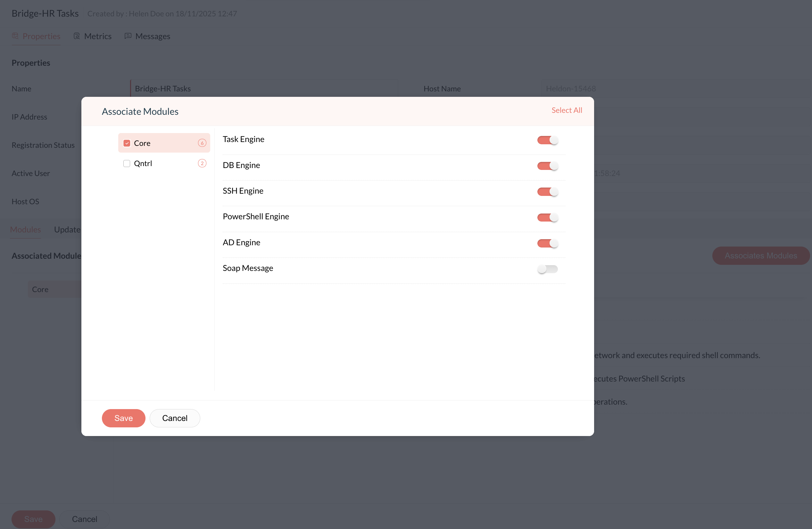This screenshot has width=812, height=529.
Task: Click the Select All link
Action: click(x=566, y=110)
